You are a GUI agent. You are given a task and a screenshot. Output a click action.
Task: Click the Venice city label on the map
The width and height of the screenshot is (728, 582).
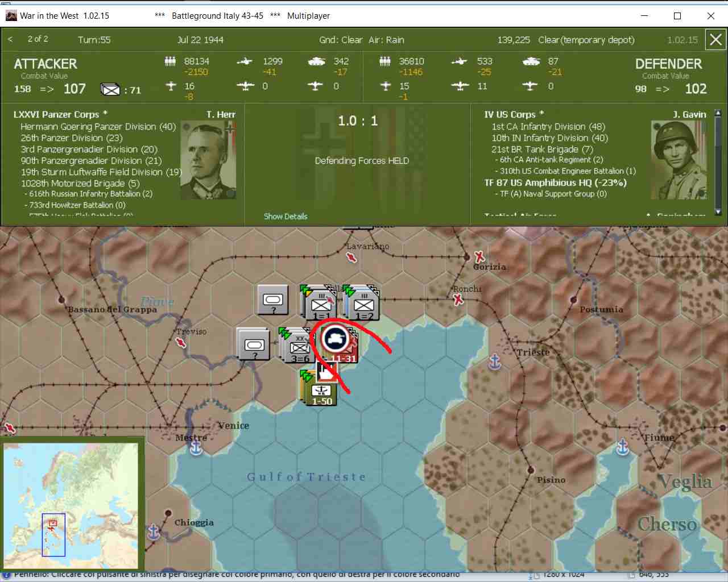click(x=233, y=426)
